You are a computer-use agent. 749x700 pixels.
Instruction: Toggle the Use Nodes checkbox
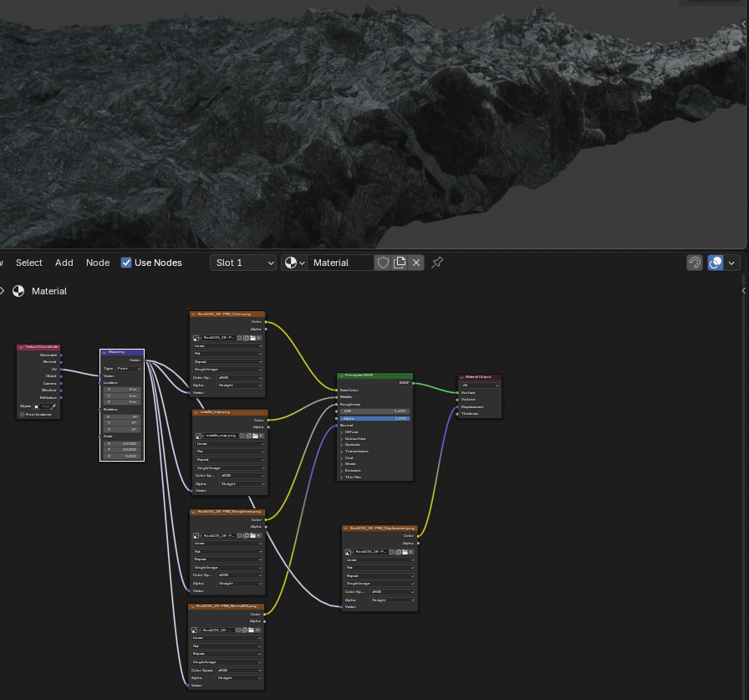tap(126, 263)
